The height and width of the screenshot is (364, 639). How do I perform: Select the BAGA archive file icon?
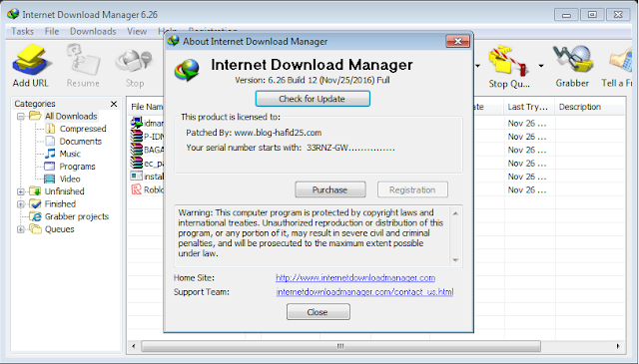tap(137, 150)
